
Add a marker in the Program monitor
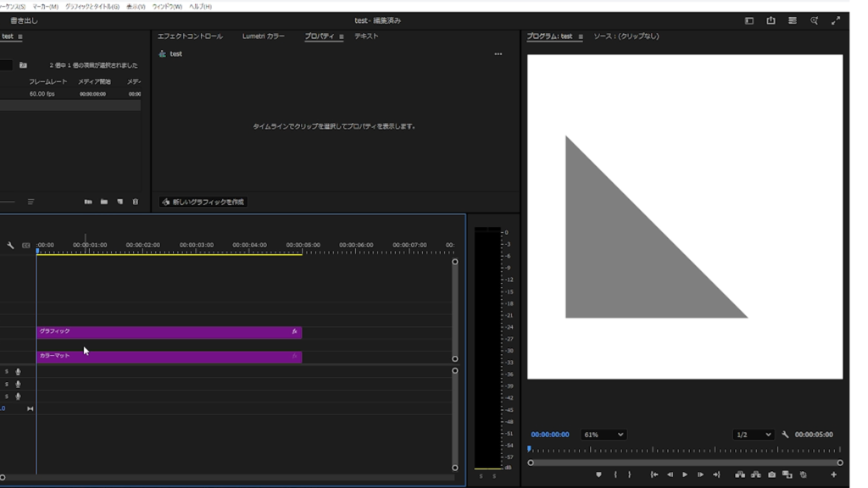[x=598, y=474]
